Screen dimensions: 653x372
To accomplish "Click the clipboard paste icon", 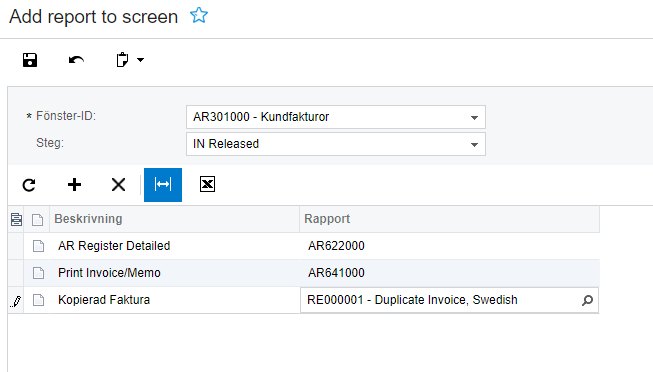I will 122,60.
